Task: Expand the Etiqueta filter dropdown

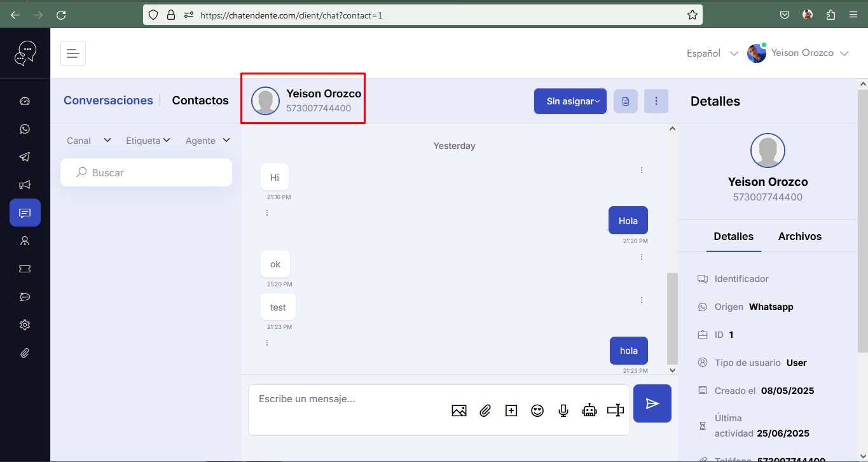Action: click(x=148, y=141)
